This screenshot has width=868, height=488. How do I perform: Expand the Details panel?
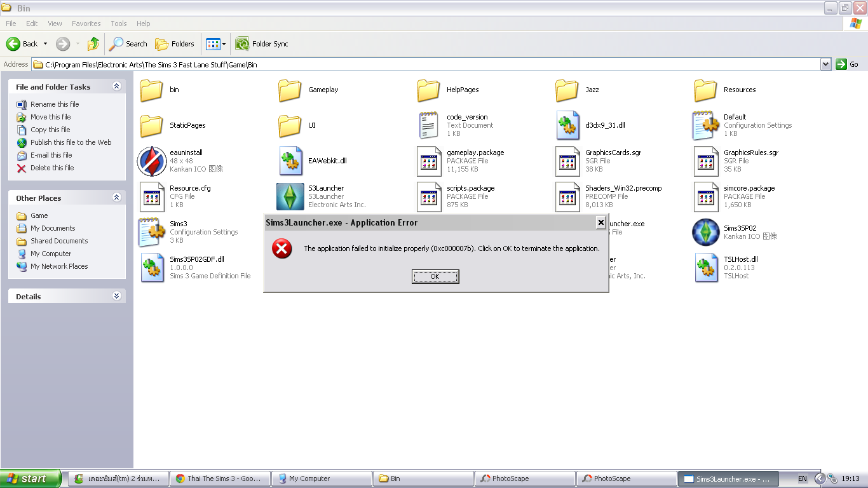tap(116, 296)
